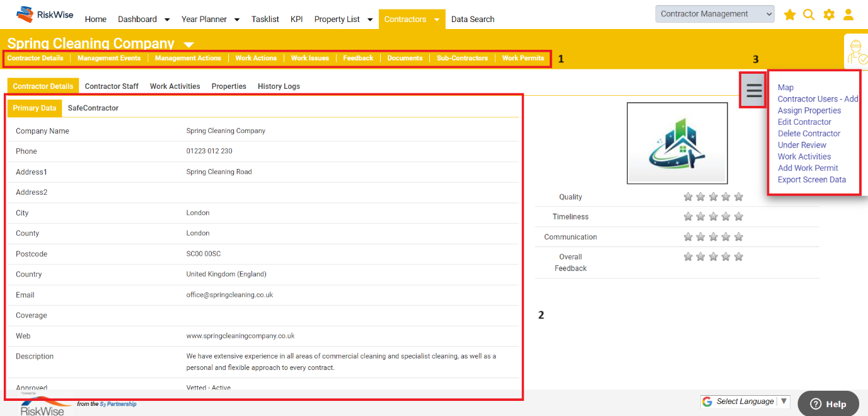This screenshot has height=416, width=868.
Task: Open favourites star icon
Action: [x=789, y=14]
